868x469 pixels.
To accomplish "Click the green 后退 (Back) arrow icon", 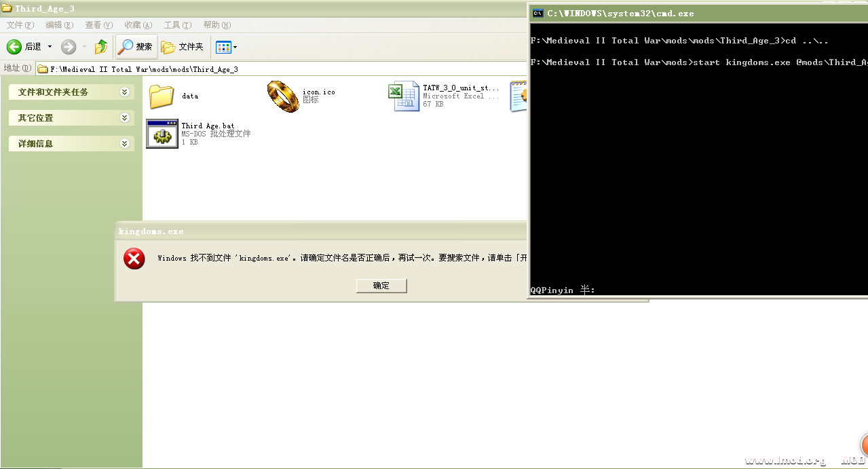I will point(15,46).
